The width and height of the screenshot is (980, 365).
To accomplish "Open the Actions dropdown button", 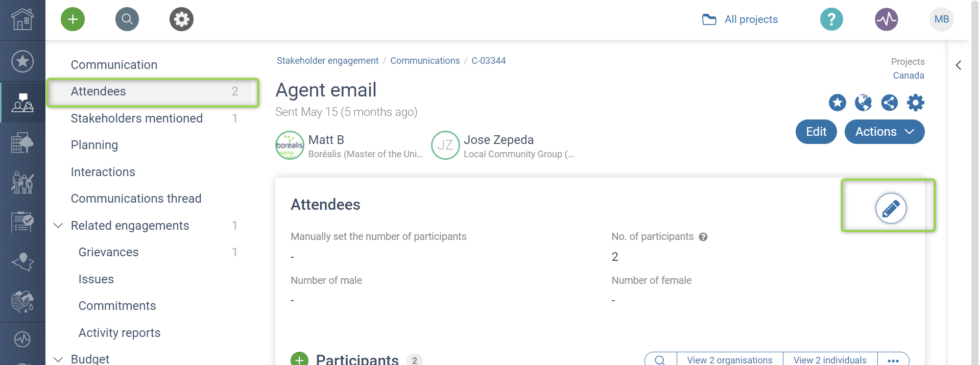I will 885,132.
